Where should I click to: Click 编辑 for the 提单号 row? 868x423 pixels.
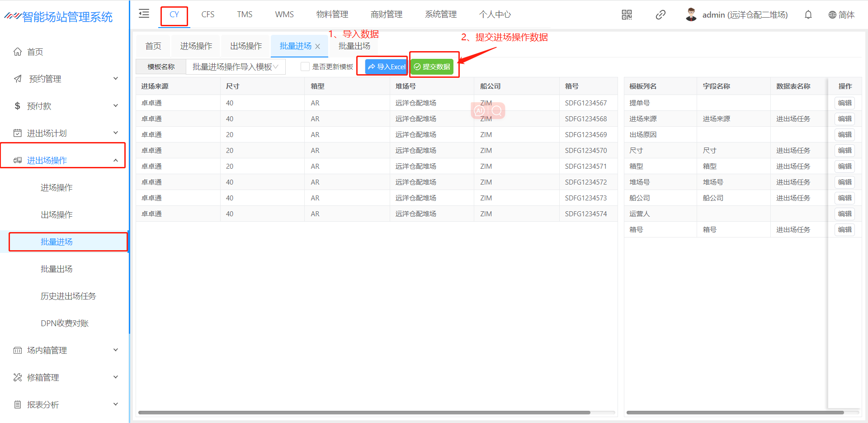pos(844,103)
